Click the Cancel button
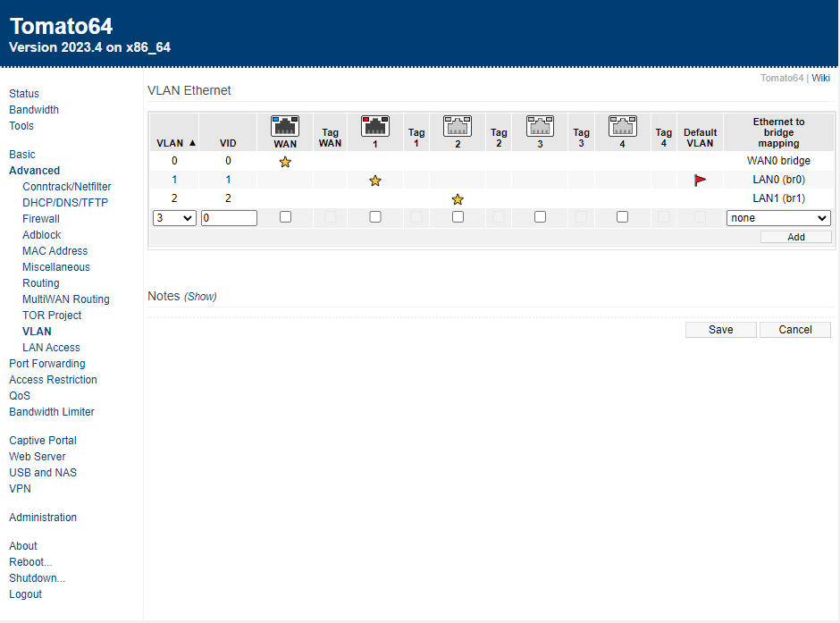Screen dimensions: 840x623 pyautogui.click(x=795, y=330)
